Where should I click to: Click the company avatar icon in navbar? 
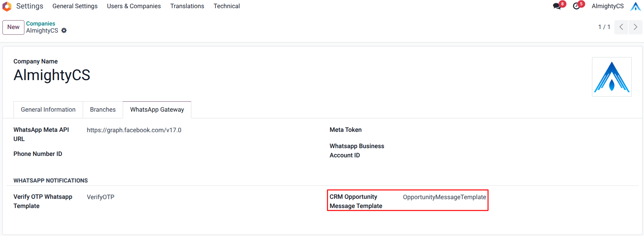[x=635, y=6]
